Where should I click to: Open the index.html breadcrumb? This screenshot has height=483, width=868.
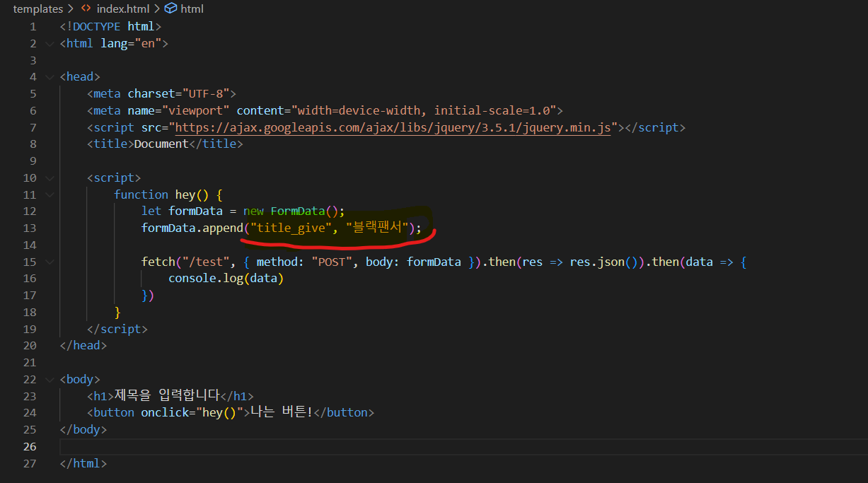pyautogui.click(x=124, y=9)
